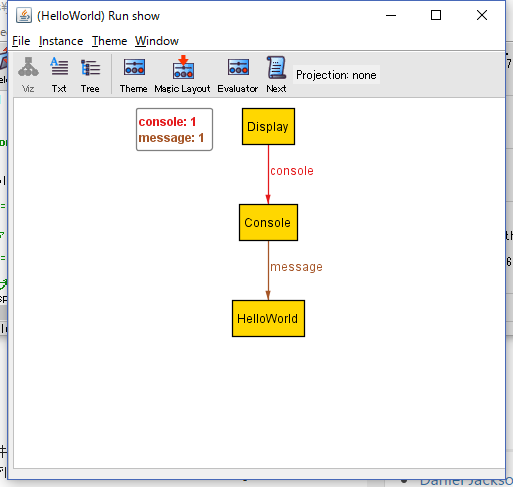Select the Console node
The height and width of the screenshot is (487, 513).
(268, 223)
